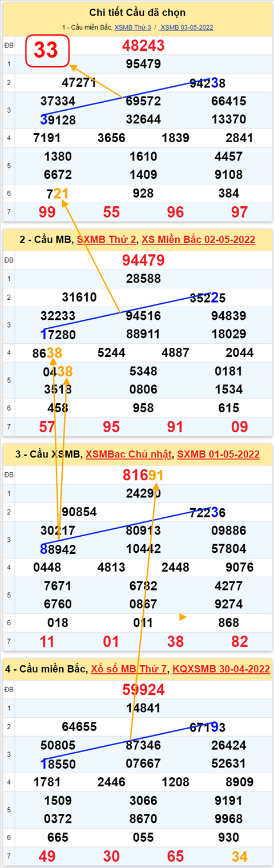Open the XSMB 03-05-2022 link

pyautogui.click(x=187, y=27)
